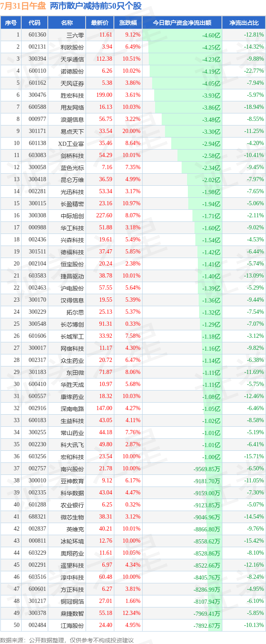Click stock name 恒宝股份
The image size is (266, 644).
[x=72, y=264]
